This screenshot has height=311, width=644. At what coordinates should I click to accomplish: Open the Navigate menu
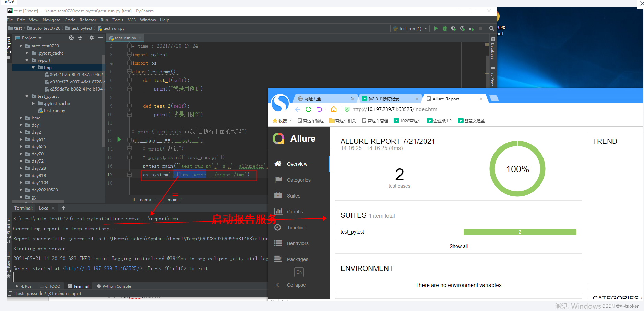tap(51, 20)
